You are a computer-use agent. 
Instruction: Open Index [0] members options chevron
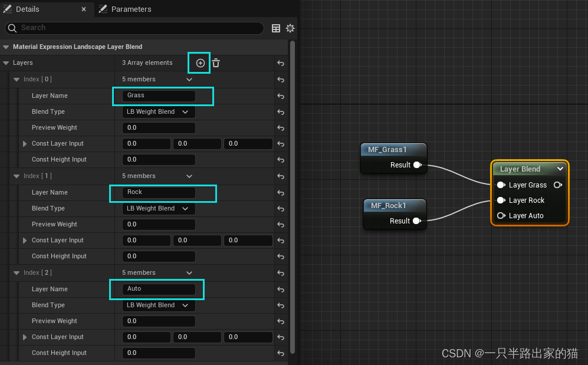pos(189,80)
